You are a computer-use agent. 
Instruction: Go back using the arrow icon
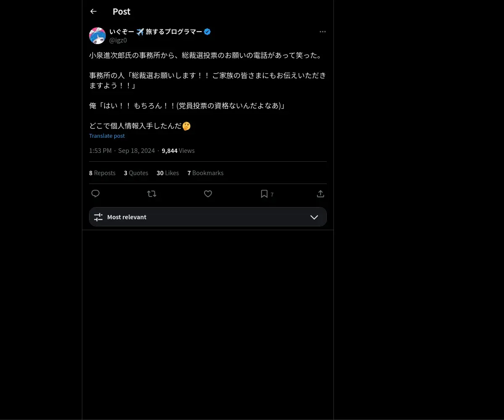tap(93, 11)
